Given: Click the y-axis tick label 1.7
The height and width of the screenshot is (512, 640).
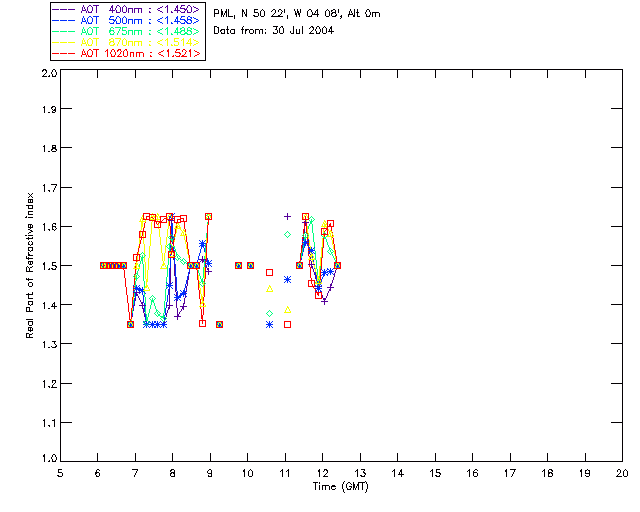Looking at the screenshot, I should point(49,188).
